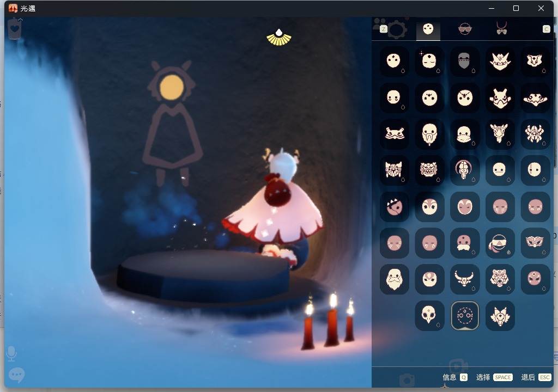Select the blindfold headband mask
The image size is (558, 392).
(500, 243)
